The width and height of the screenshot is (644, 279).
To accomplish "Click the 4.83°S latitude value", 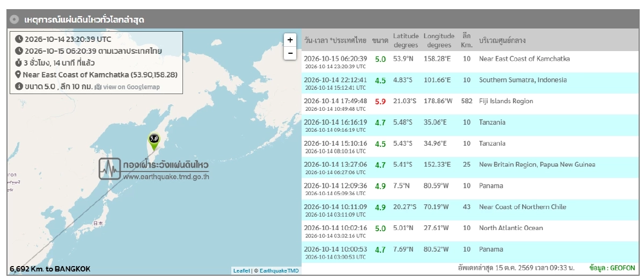I will (404, 80).
